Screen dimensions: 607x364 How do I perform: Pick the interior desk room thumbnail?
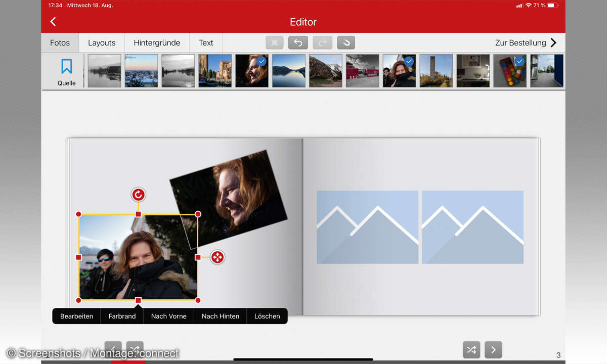point(473,71)
